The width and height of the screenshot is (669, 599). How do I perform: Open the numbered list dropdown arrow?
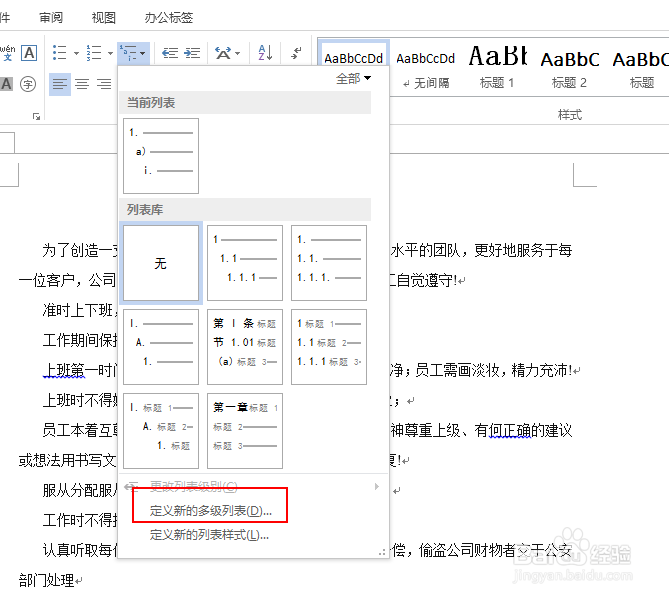tap(111, 53)
